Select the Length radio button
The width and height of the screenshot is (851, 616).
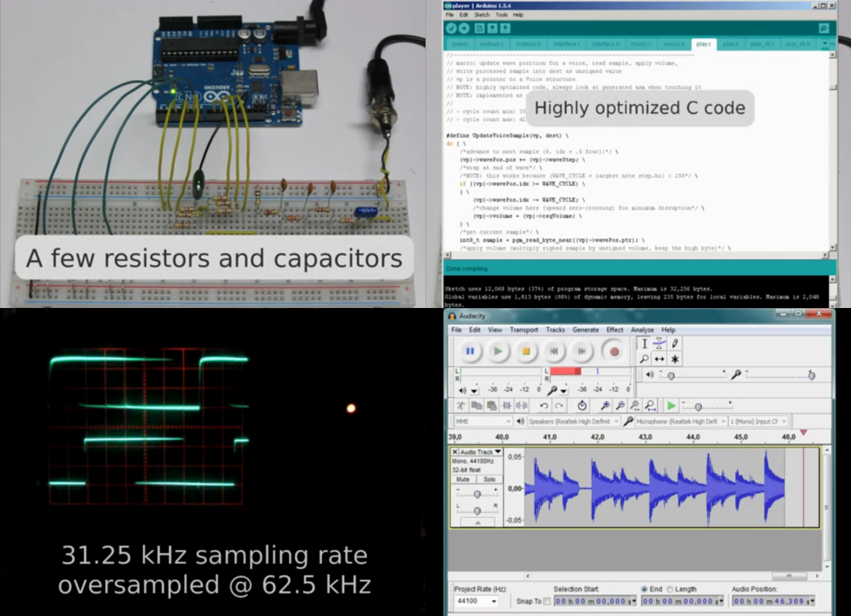tap(667, 589)
